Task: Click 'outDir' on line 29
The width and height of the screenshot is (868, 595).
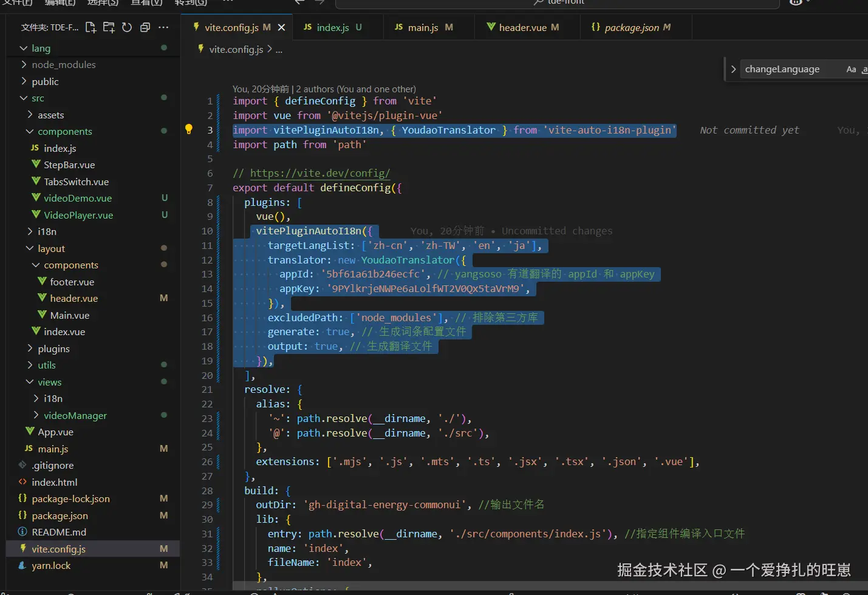Action: click(273, 505)
